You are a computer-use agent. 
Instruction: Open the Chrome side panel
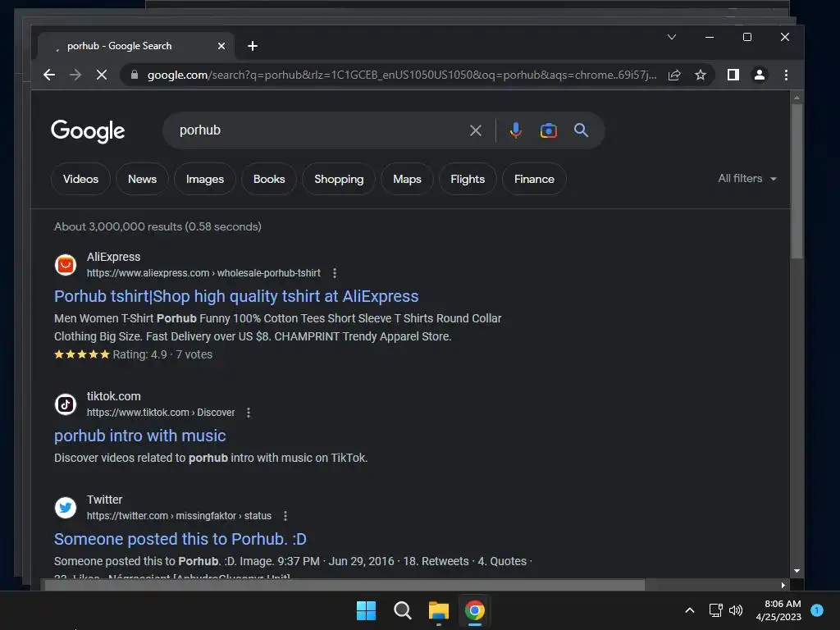[x=733, y=75]
